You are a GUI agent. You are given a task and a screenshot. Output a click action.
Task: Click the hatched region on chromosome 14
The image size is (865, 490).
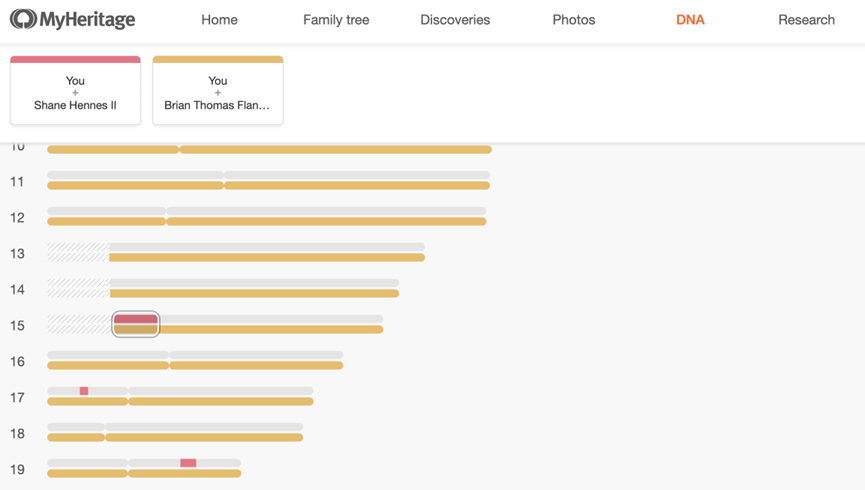coord(78,288)
